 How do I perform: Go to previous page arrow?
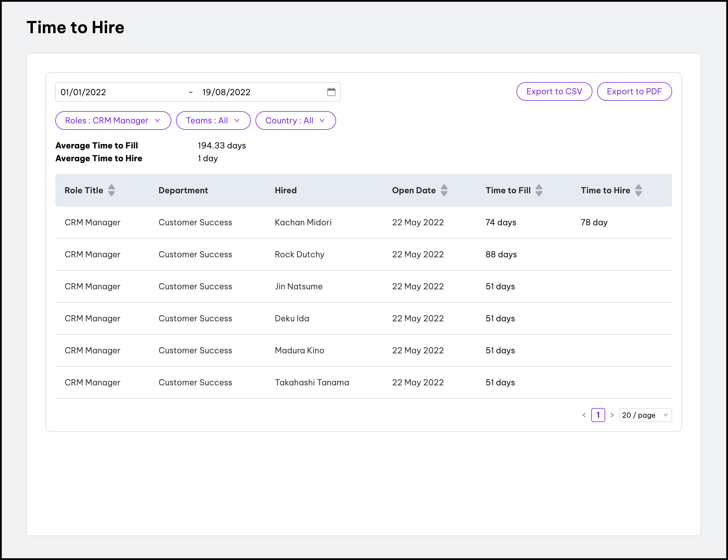pyautogui.click(x=584, y=415)
